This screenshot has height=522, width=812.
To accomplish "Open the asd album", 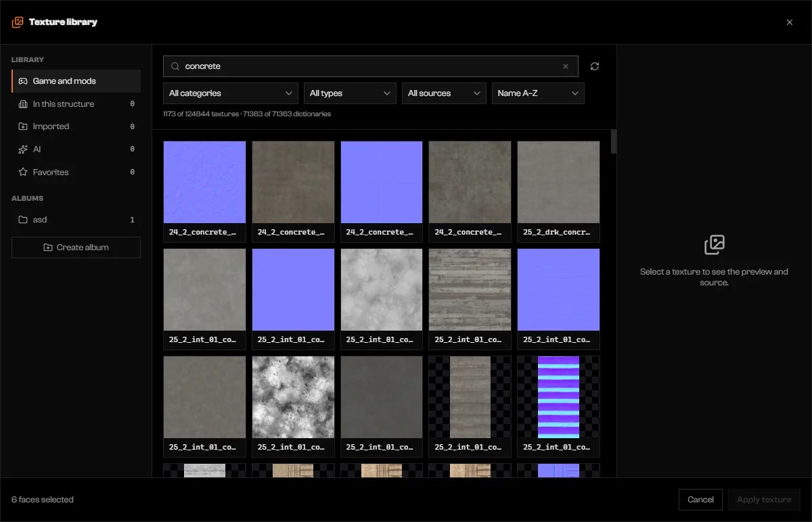I will (76, 220).
